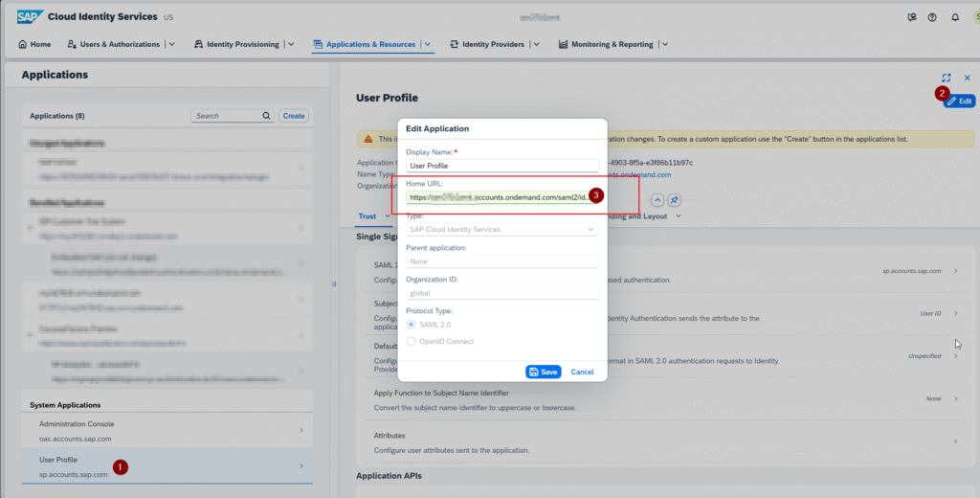This screenshot has height=498, width=980.
Task: Select User Profile system application
Action: (167, 465)
